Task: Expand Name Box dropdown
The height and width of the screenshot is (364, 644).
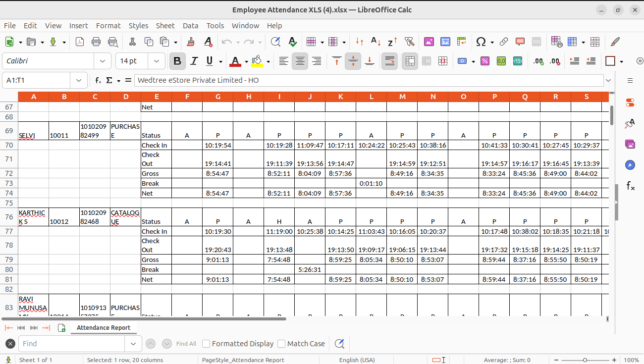Action: pyautogui.click(x=78, y=80)
